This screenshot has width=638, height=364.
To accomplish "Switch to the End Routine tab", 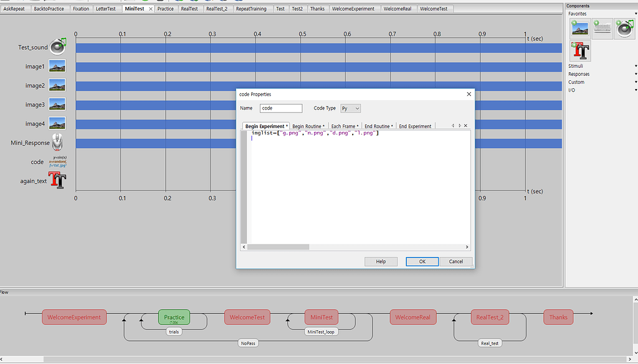I will (x=378, y=126).
